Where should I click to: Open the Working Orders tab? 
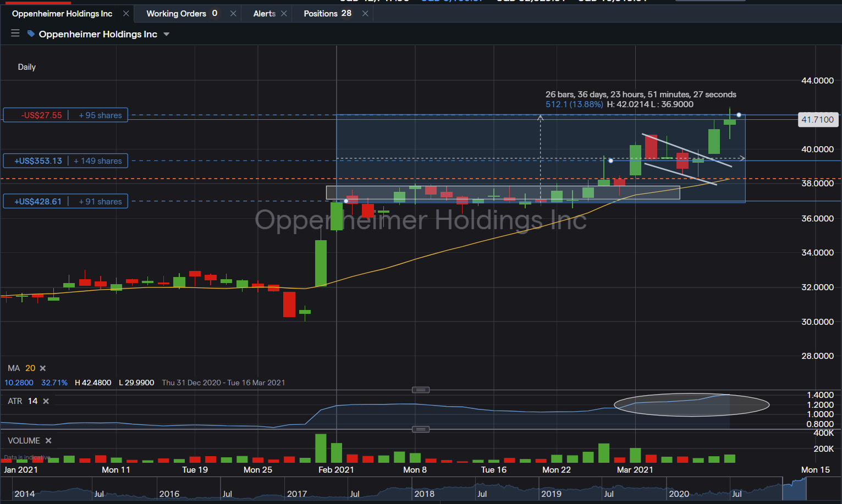181,14
